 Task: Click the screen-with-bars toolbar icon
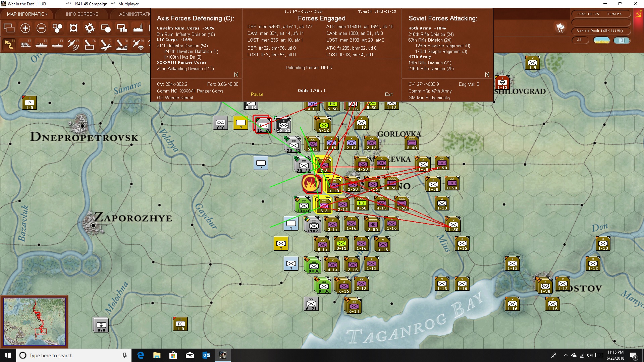point(122,28)
